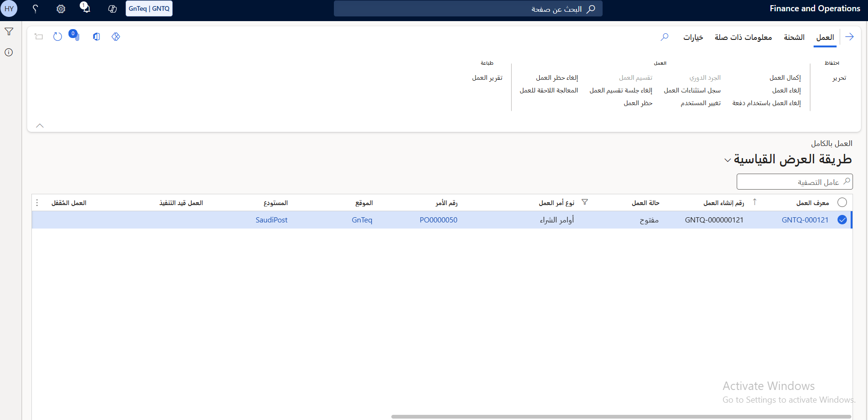Open the Power Apps diamond icon
The width and height of the screenshot is (868, 420).
(116, 37)
